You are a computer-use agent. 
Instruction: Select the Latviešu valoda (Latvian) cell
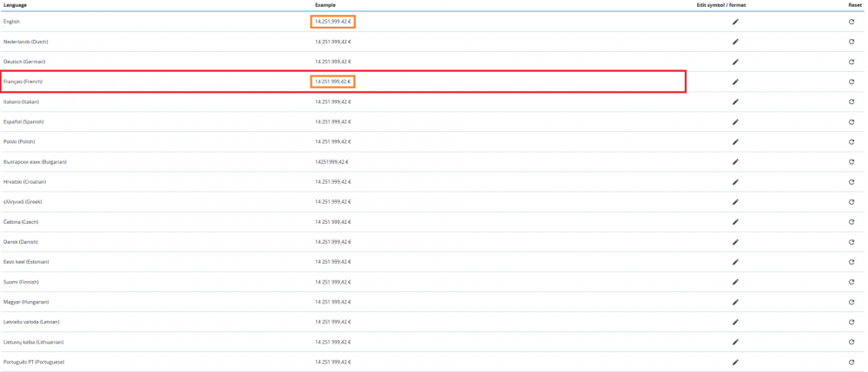pos(31,322)
